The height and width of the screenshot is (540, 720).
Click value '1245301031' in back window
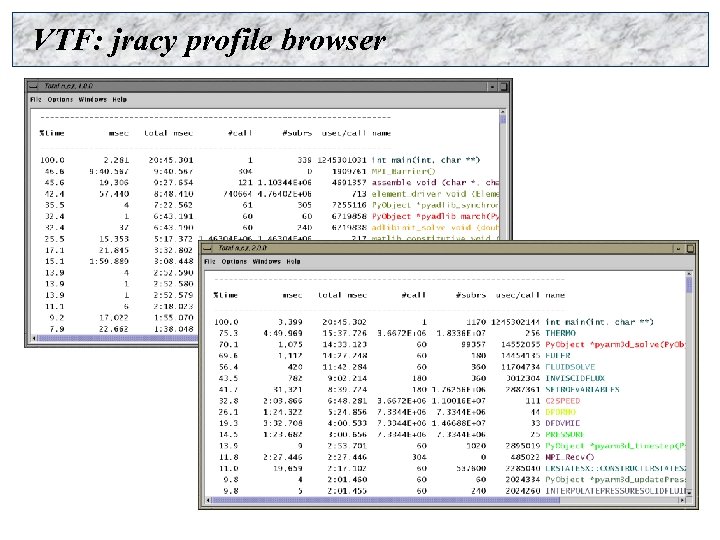(x=342, y=160)
